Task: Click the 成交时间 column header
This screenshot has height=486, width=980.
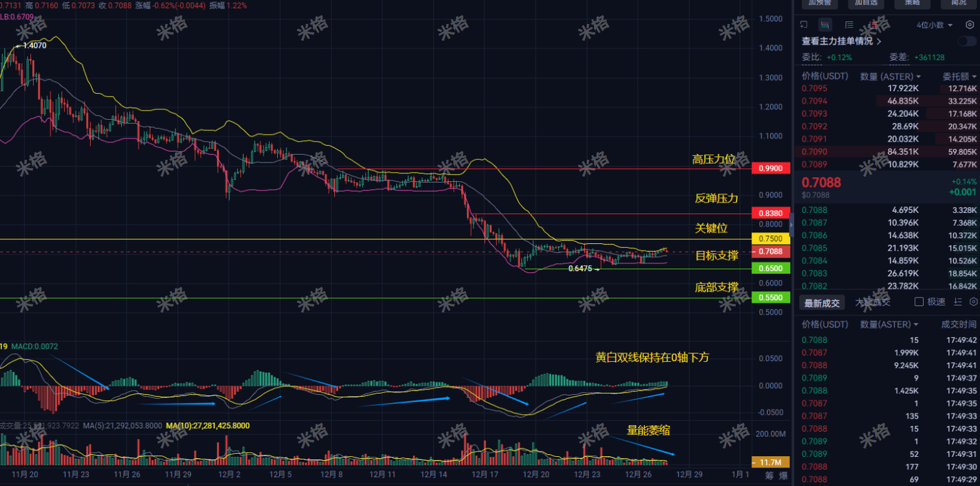Action: point(959,324)
